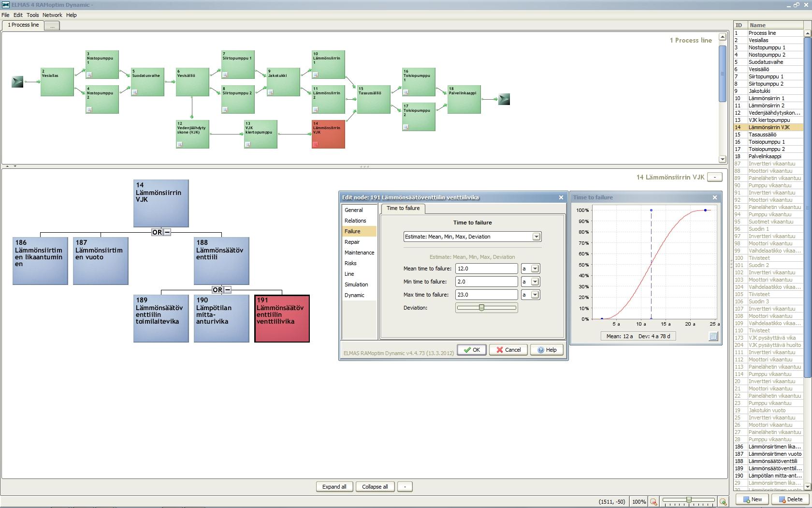812x508 pixels.
Task: Click the Mean time to failure input field
Action: click(x=486, y=269)
